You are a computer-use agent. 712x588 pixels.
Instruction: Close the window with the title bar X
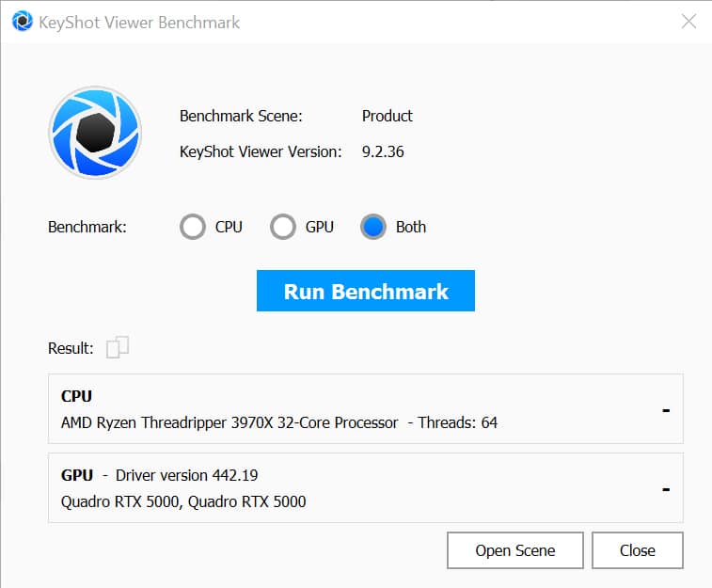[x=688, y=22]
